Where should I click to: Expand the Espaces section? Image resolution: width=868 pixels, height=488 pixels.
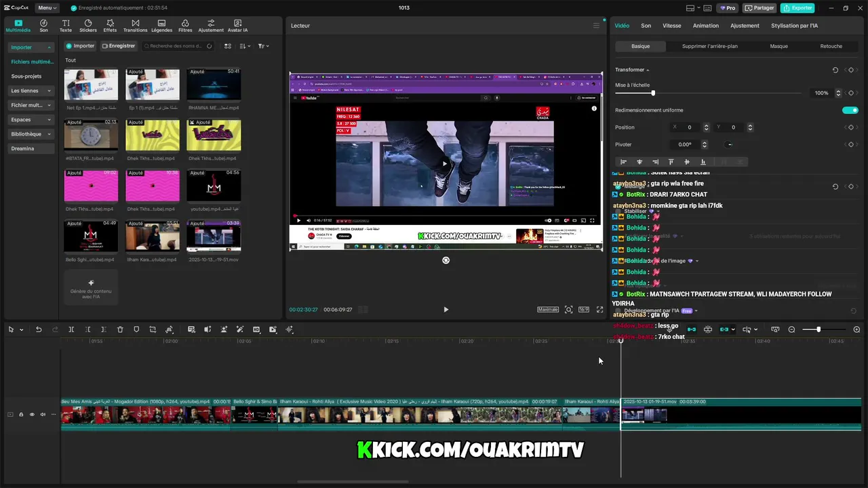pyautogui.click(x=31, y=119)
